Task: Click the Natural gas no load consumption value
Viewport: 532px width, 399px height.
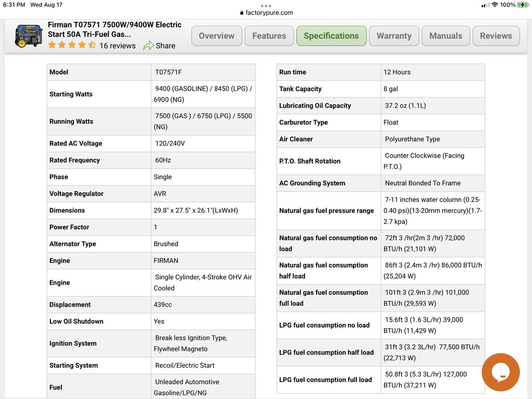Action: [424, 243]
